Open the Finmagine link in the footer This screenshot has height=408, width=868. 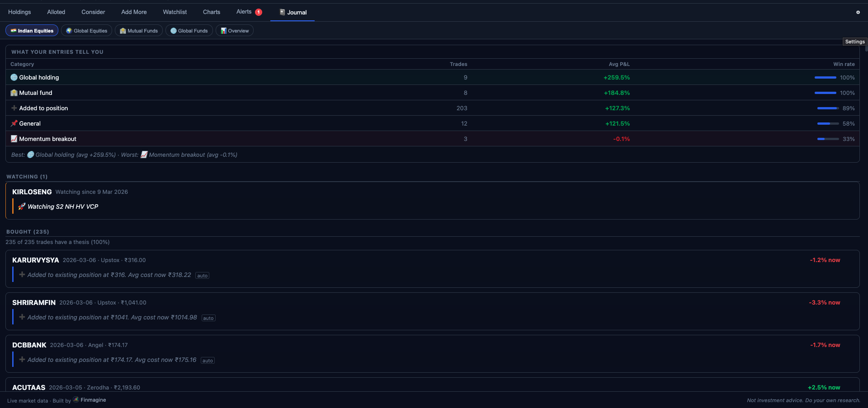[x=89, y=400]
